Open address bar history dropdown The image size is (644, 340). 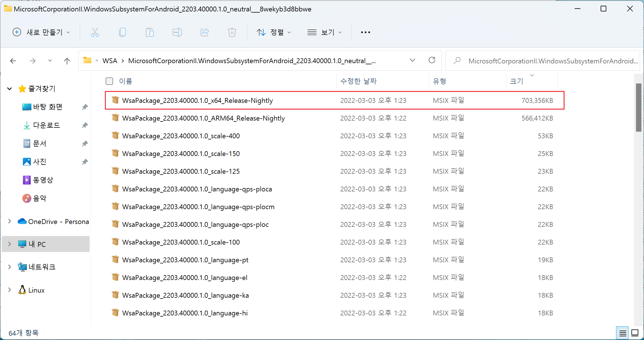pos(412,60)
